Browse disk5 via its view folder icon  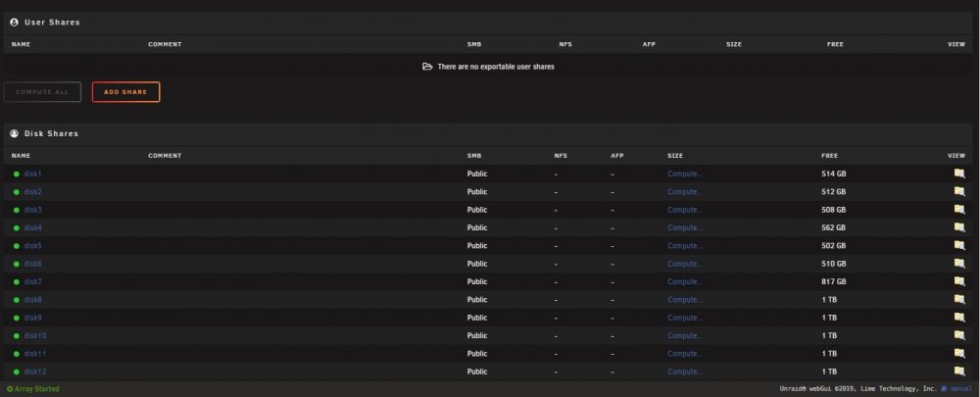958,246
